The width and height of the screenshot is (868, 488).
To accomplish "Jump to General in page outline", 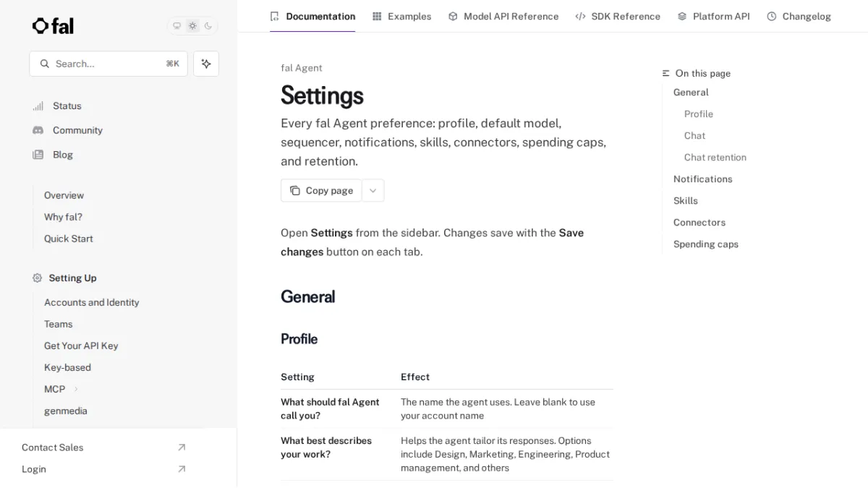I will (x=691, y=92).
